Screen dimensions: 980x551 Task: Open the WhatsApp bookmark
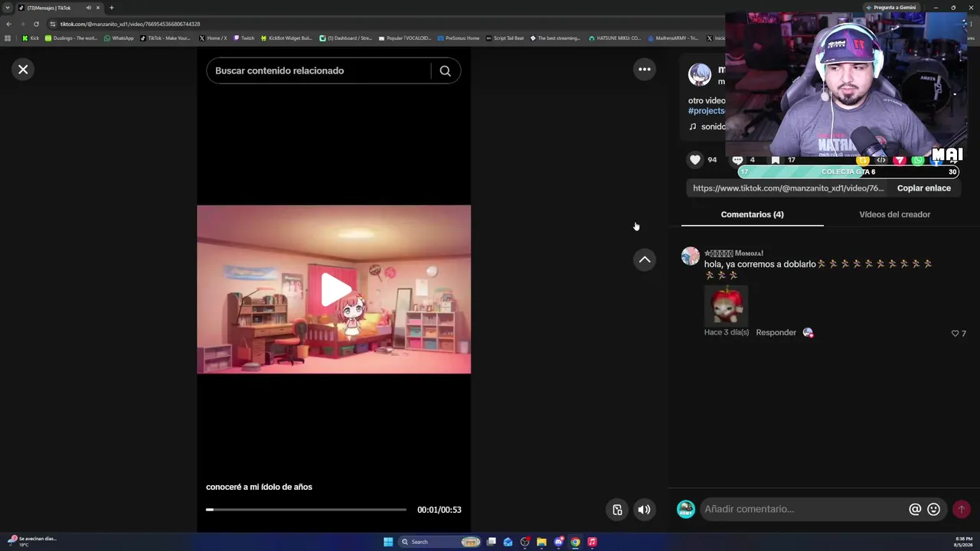(x=119, y=38)
